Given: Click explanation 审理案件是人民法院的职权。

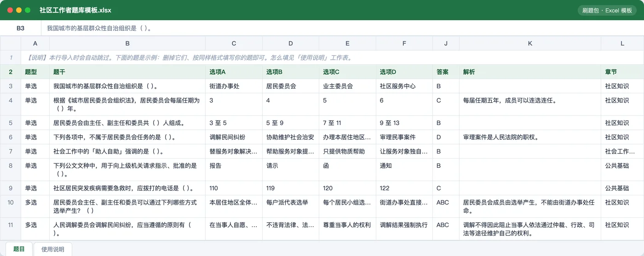Looking at the screenshot, I should click(x=530, y=137).
